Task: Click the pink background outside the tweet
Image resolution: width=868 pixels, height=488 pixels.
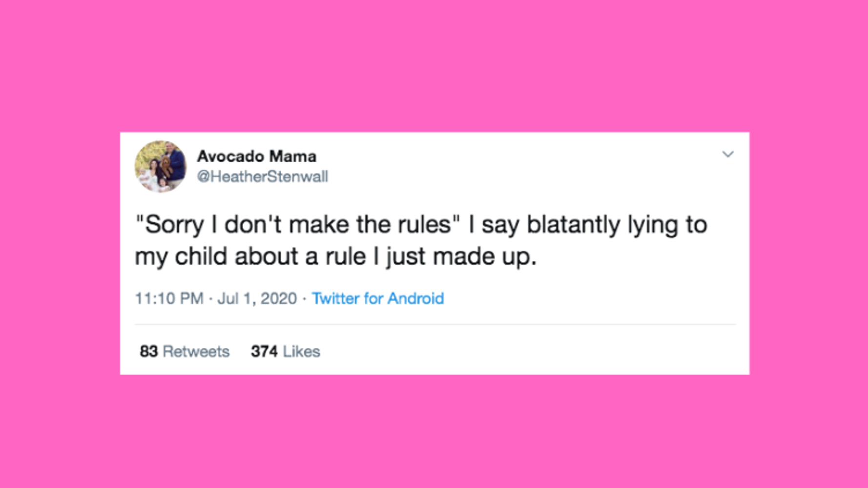Action: (434, 64)
